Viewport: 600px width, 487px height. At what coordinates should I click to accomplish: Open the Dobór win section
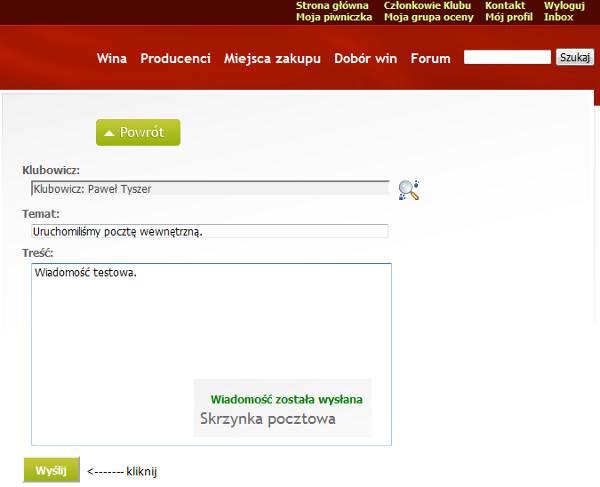[x=365, y=58]
